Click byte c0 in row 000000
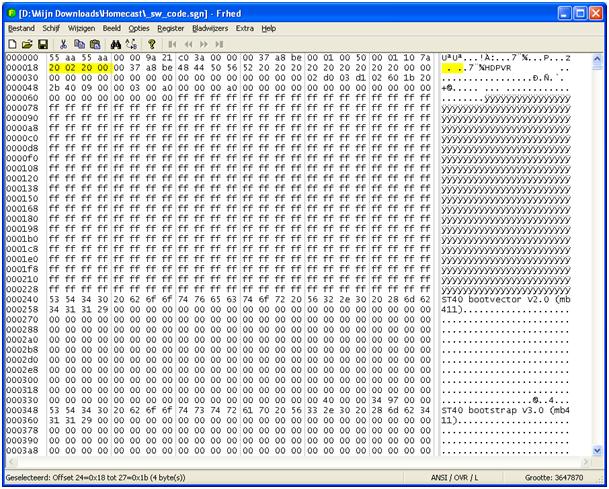This screenshot has width=609, height=489. click(x=183, y=57)
